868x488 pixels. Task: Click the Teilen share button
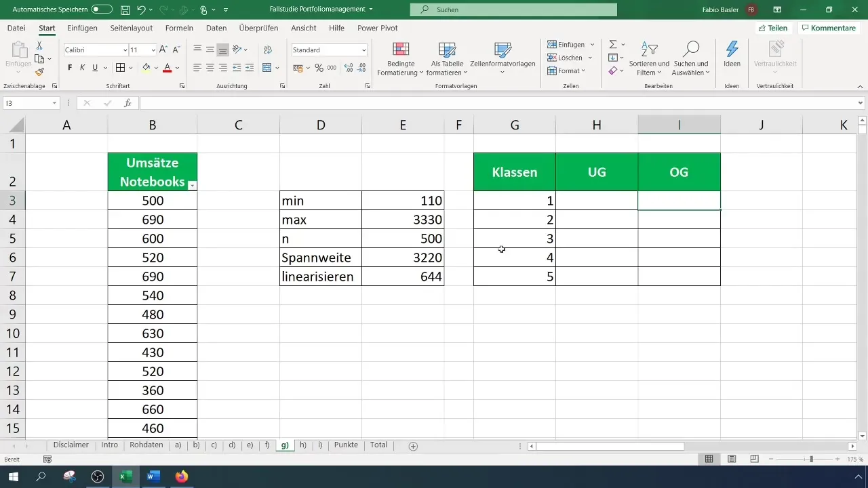coord(773,28)
